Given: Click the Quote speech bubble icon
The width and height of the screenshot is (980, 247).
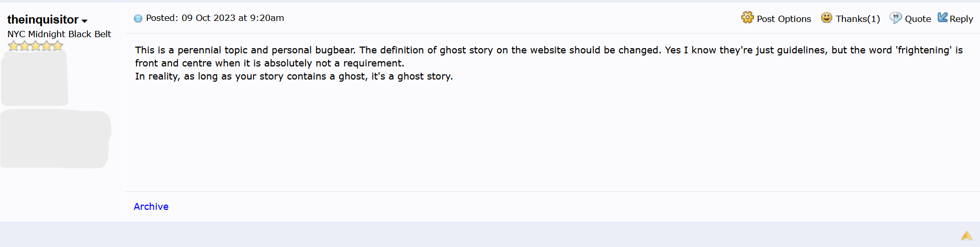Looking at the screenshot, I should coord(896,18).
